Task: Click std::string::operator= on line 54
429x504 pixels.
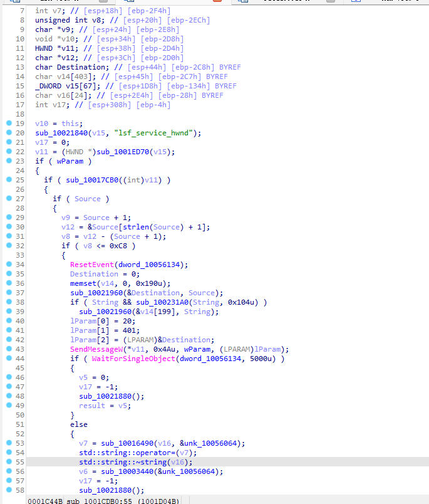Action: [x=127, y=453]
